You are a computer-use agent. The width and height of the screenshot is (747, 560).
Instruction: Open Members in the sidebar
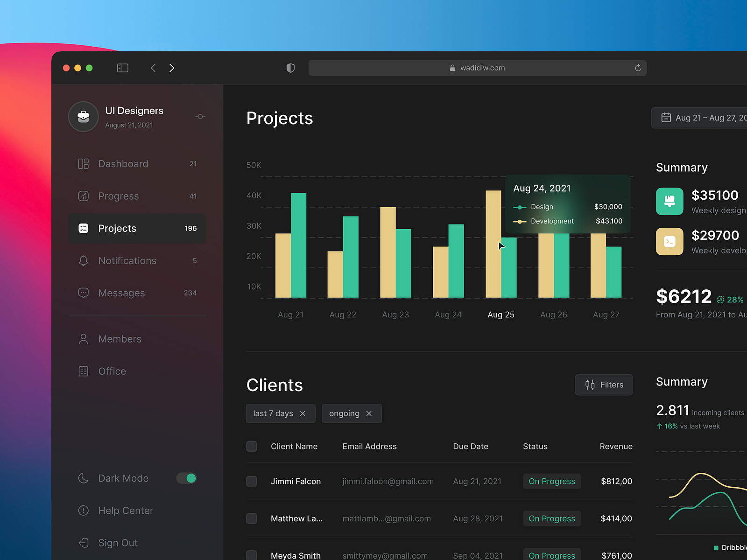coord(137,339)
